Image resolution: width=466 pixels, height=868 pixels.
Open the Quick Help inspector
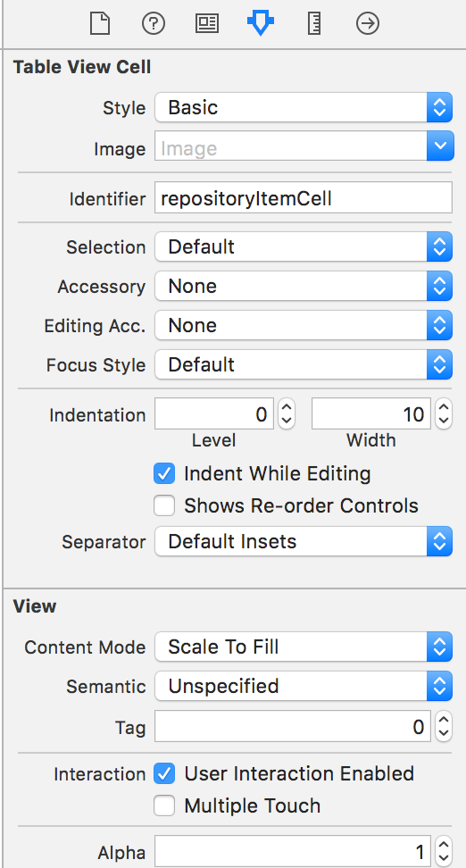154,24
